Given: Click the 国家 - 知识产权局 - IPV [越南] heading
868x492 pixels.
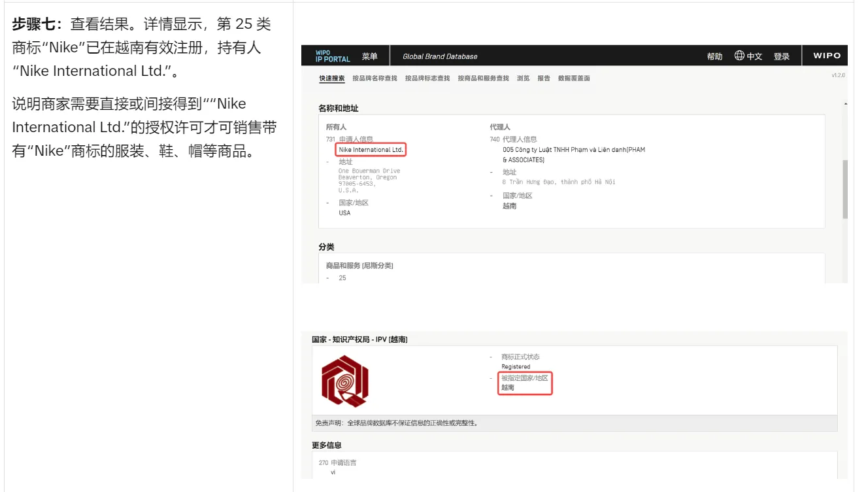Looking at the screenshot, I should [359, 339].
